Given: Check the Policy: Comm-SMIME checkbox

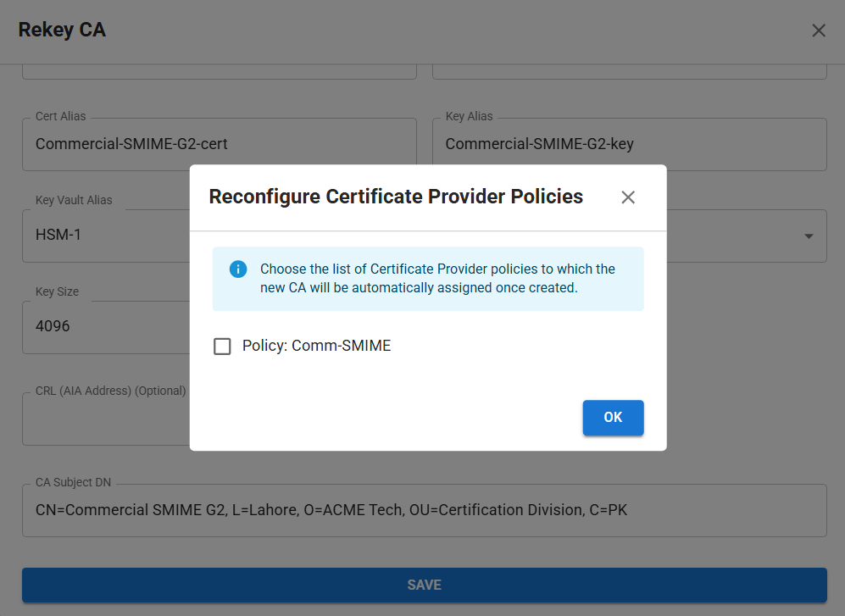Looking at the screenshot, I should tap(222, 346).
